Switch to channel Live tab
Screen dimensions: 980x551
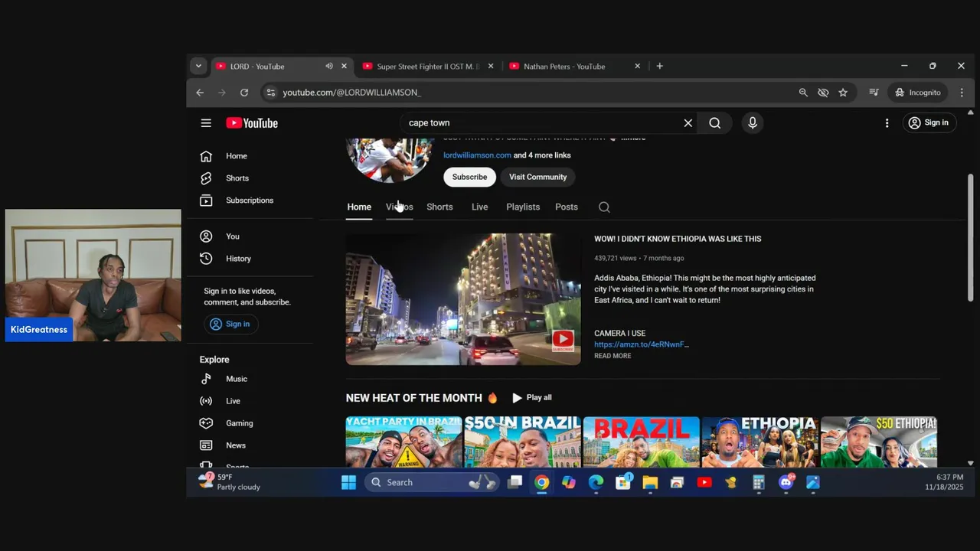pyautogui.click(x=479, y=207)
